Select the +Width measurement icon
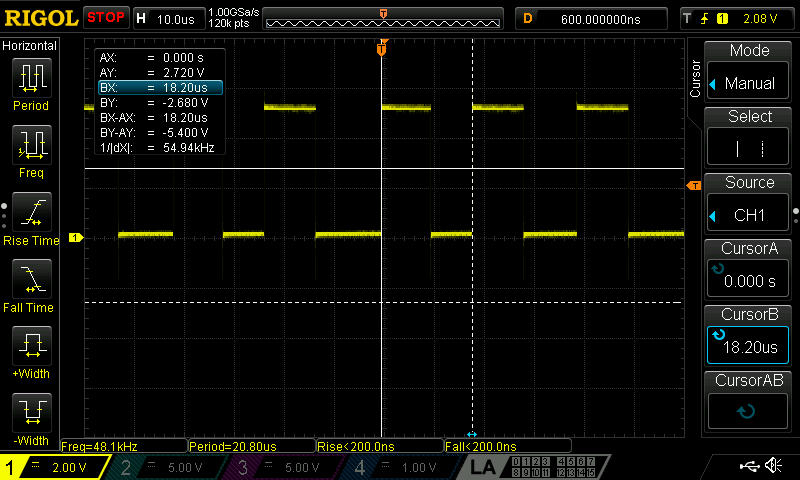 (x=31, y=346)
